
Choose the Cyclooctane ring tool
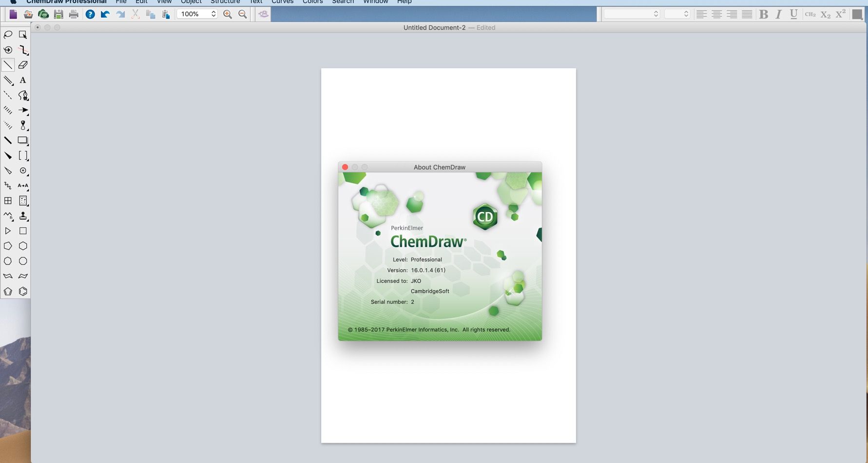23,261
